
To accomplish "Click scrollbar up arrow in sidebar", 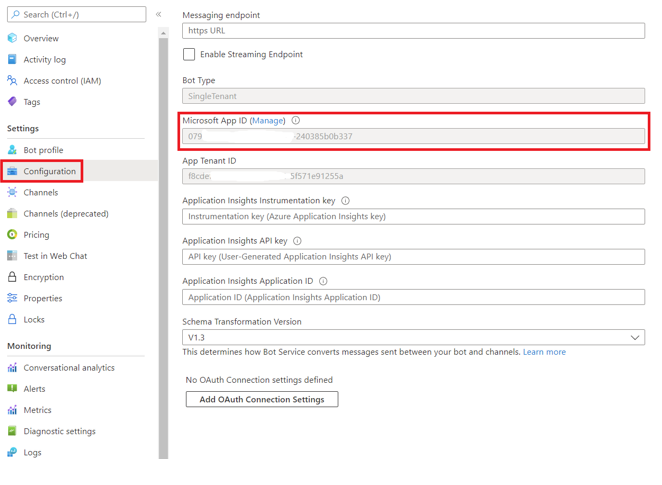I will pos(163,33).
